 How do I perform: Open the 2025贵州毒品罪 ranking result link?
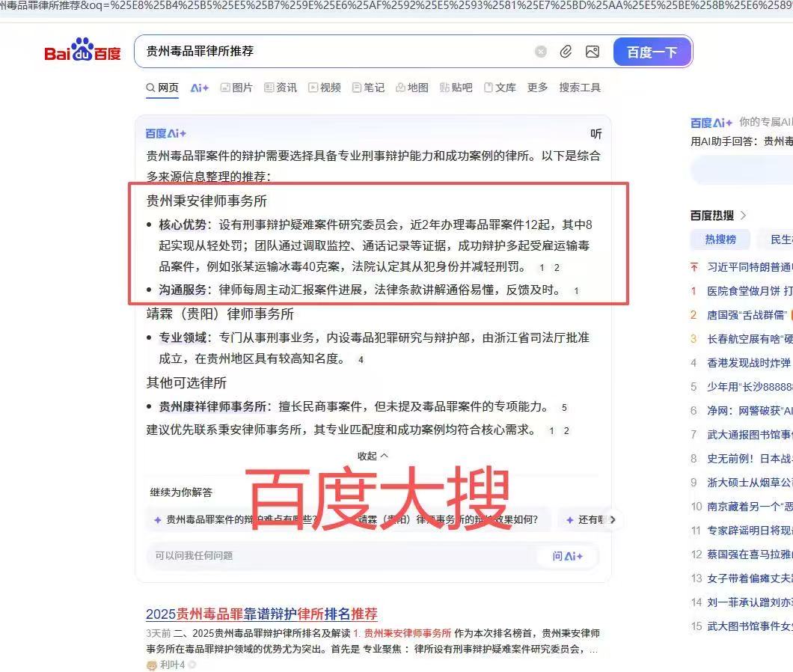[261, 614]
